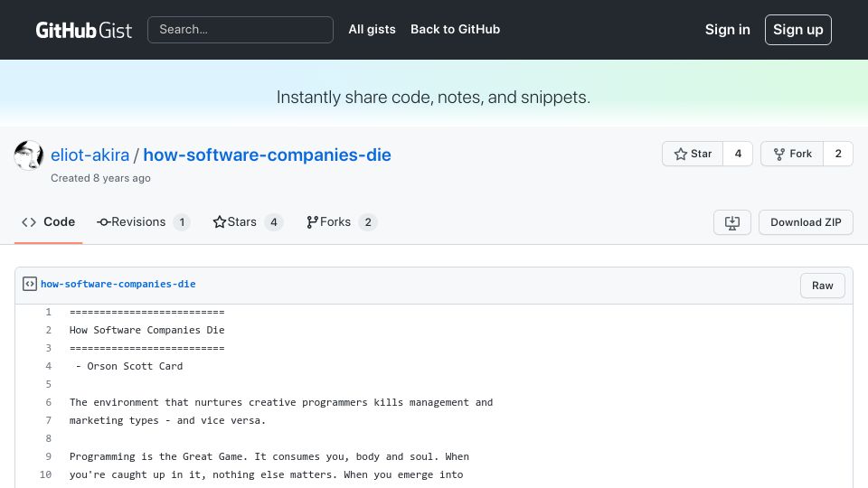Select line number 6
868x488 pixels.
tap(49, 402)
